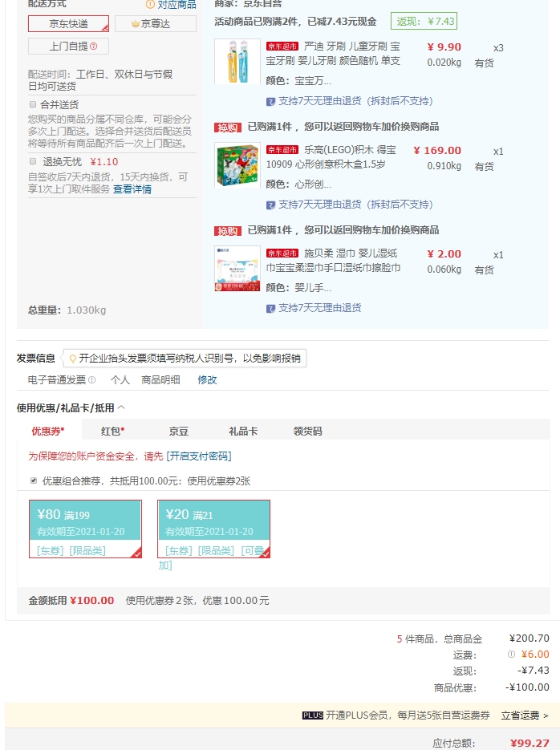Switch to the 礼品卡 tab
Image resolution: width=560 pixels, height=750 pixels.
tap(243, 431)
